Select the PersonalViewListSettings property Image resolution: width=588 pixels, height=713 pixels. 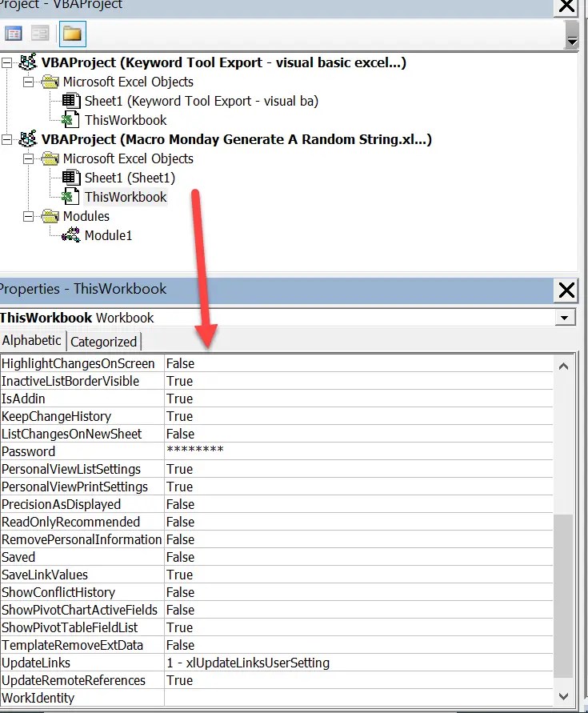point(71,469)
